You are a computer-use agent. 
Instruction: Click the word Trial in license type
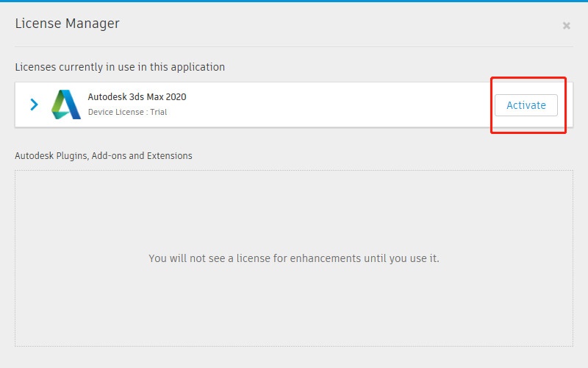coord(157,113)
